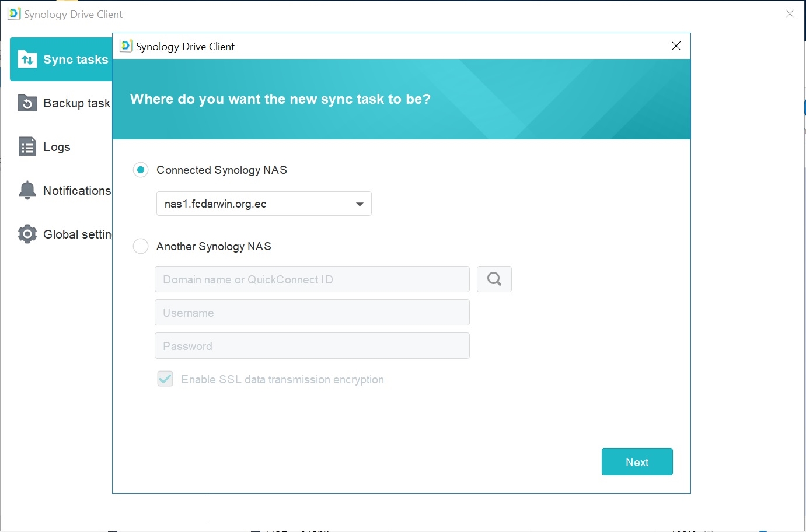Select the Connected Synology NAS radio button
The width and height of the screenshot is (806, 532).
pyautogui.click(x=141, y=170)
